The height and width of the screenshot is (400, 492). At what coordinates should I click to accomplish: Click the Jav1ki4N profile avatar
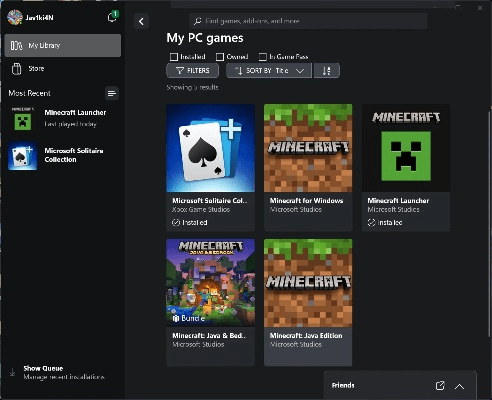pos(15,17)
